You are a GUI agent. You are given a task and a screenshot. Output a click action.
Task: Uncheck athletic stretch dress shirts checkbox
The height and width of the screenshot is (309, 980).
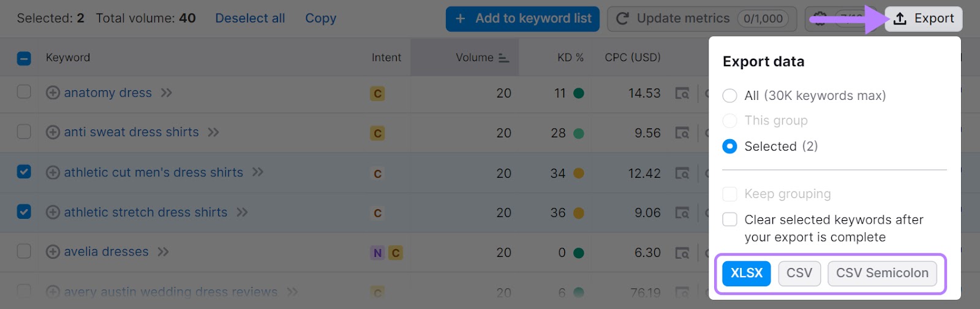coord(24,212)
